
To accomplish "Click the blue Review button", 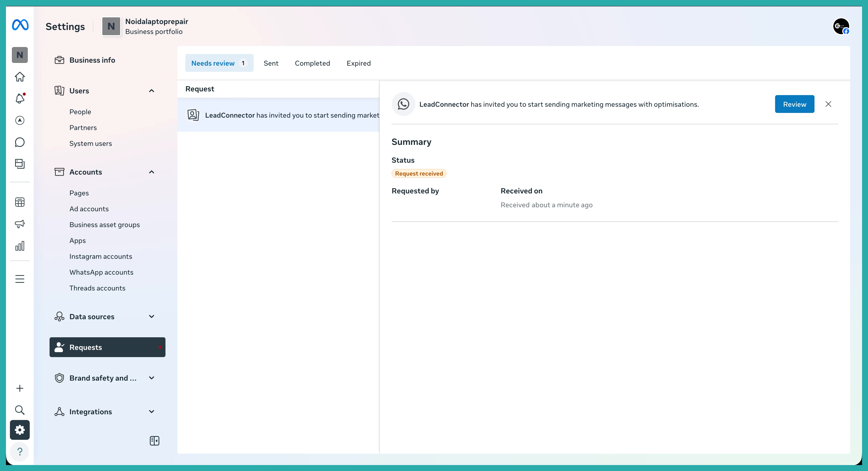I will pos(794,104).
